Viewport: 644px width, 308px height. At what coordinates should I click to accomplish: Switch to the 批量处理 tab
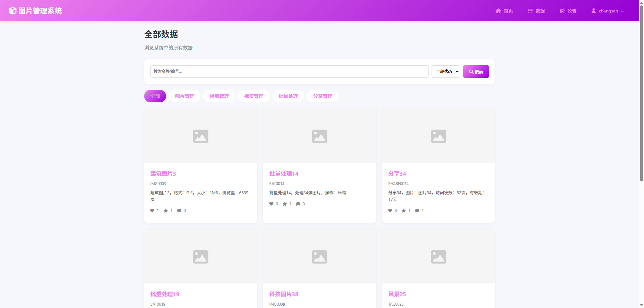(288, 96)
